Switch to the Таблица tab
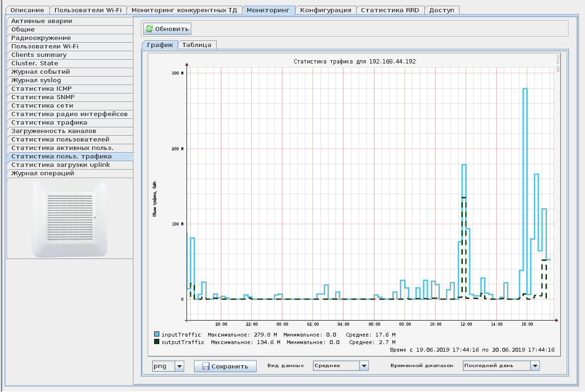This screenshot has height=392, width=585. [x=197, y=45]
